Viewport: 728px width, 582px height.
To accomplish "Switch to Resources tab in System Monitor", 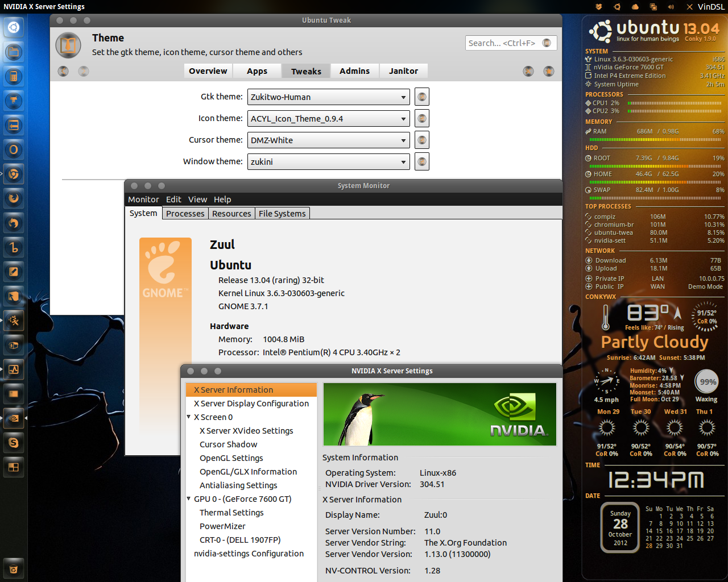I will click(231, 214).
